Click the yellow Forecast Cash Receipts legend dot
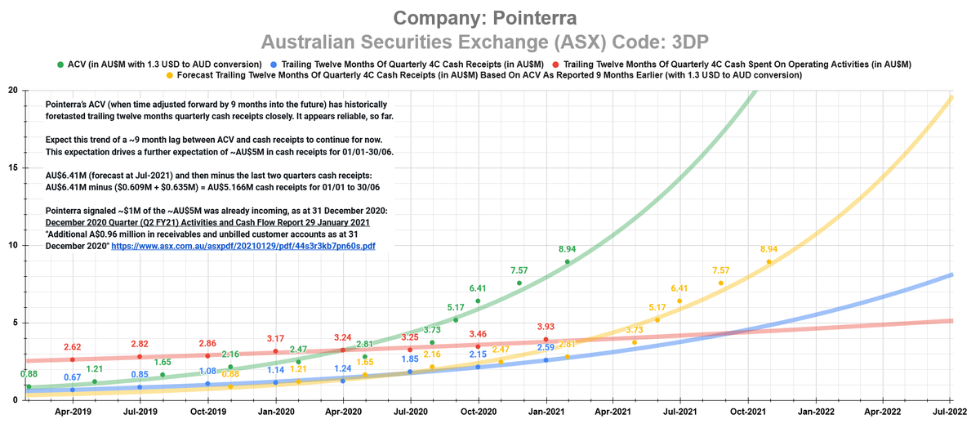Image resolution: width=980 pixels, height=428 pixels. coord(171,75)
